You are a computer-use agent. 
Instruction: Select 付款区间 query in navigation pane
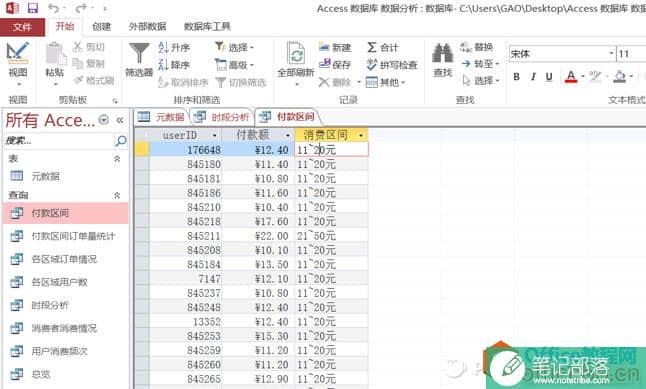(x=66, y=213)
